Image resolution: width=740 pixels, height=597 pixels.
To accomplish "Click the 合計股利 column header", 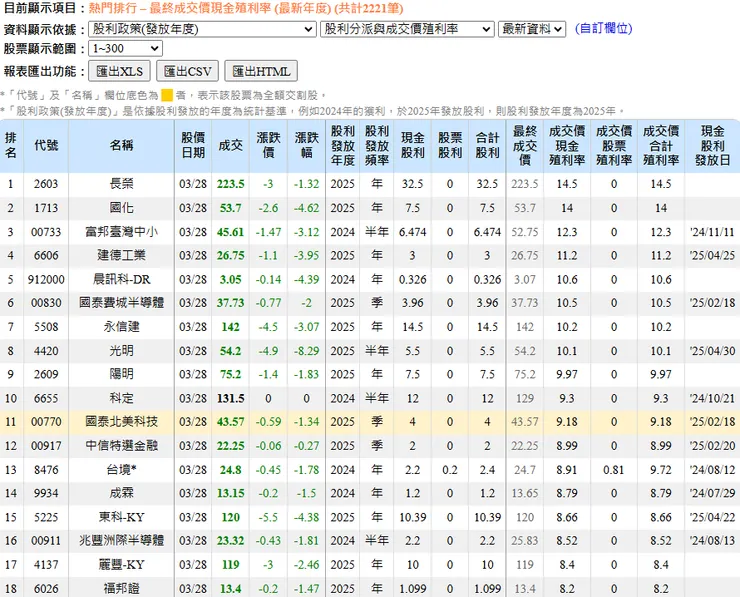I will [x=488, y=145].
